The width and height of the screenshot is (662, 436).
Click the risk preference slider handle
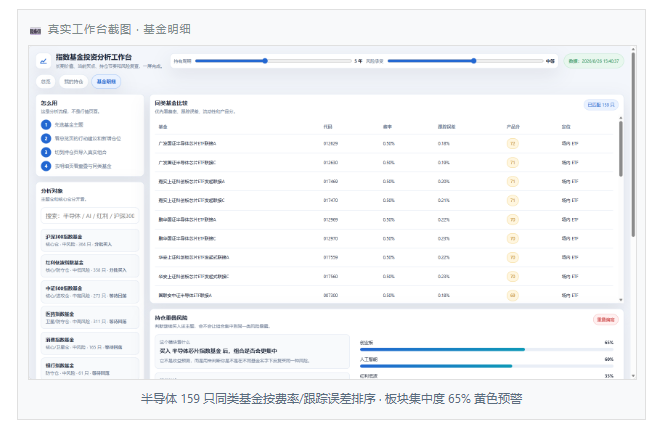click(474, 61)
